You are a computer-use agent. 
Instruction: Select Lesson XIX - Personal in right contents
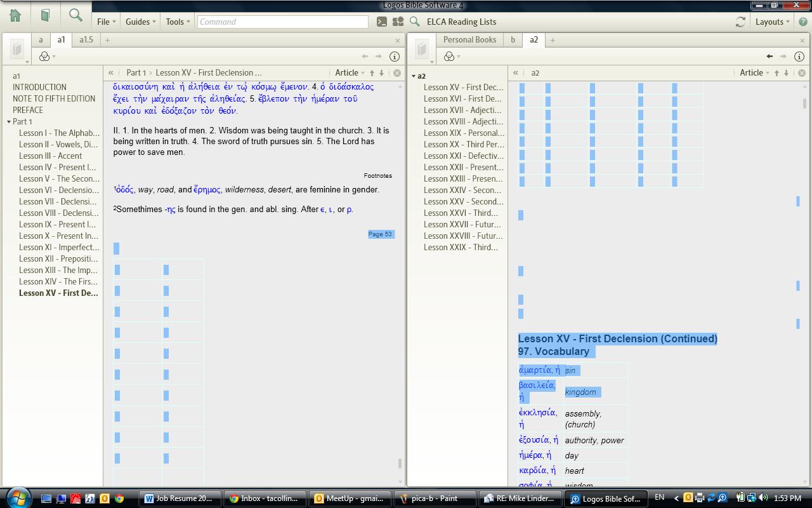464,133
